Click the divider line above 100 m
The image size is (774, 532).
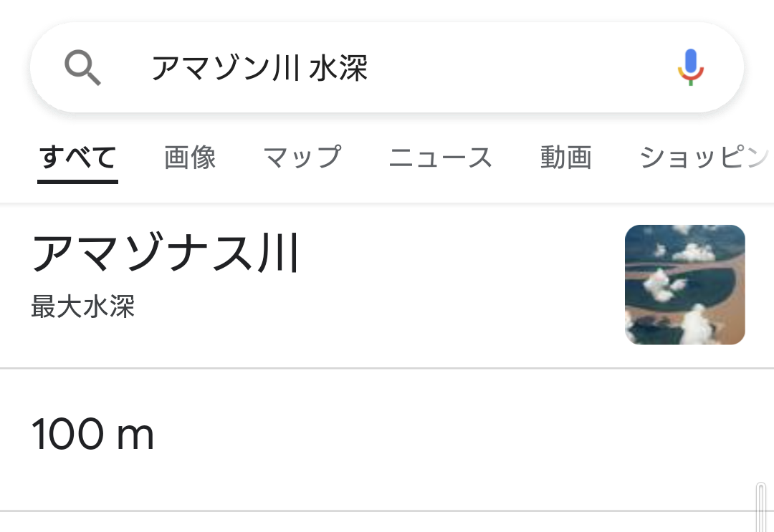click(387, 368)
